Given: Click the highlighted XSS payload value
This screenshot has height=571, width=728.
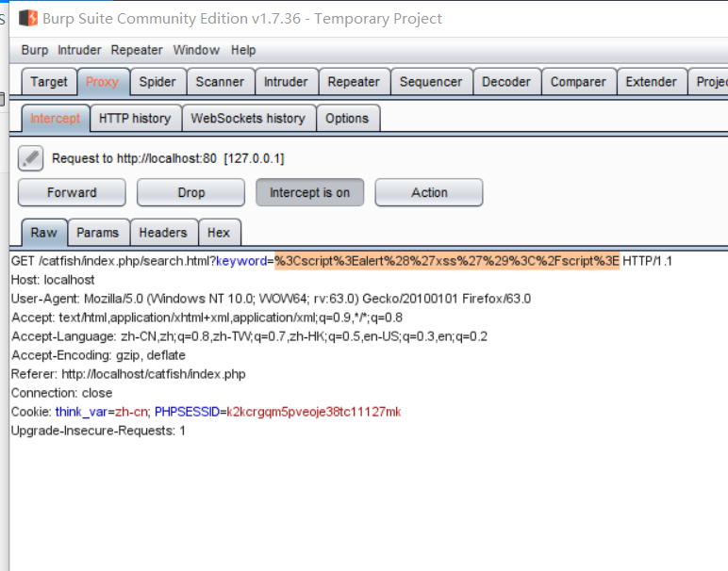Looking at the screenshot, I should pyautogui.click(x=447, y=261).
